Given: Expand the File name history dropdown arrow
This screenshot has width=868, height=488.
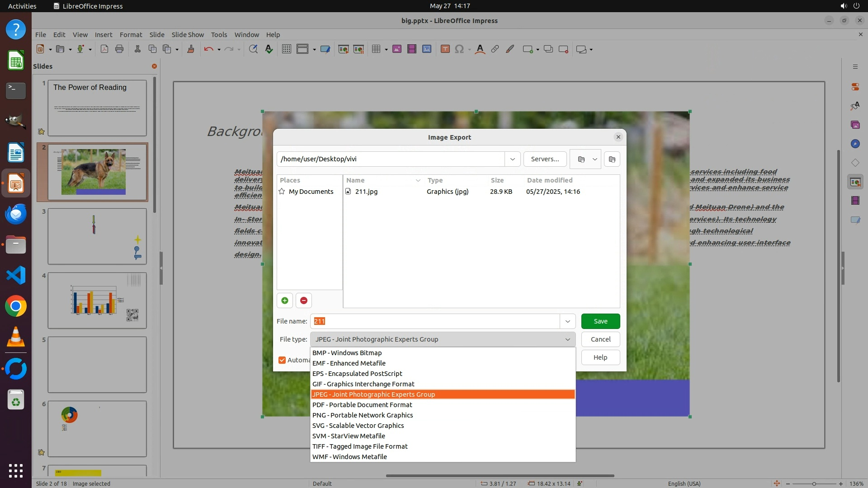Looking at the screenshot, I should pos(567,321).
